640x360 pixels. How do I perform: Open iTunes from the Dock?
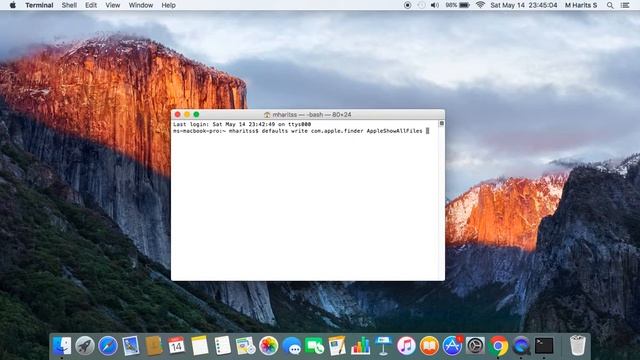point(406,346)
